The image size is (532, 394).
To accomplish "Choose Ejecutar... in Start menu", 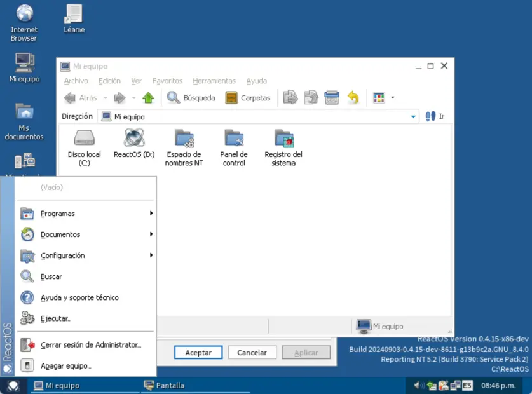I will (86, 318).
